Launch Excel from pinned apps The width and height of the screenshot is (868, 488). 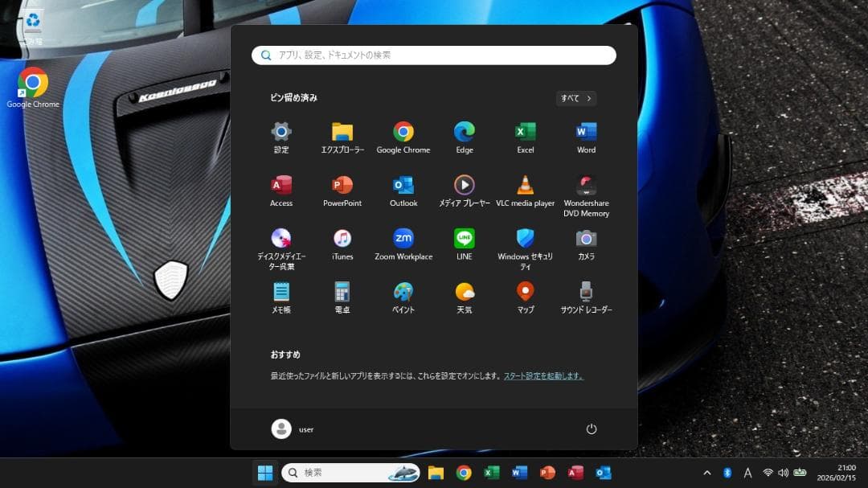(x=525, y=138)
